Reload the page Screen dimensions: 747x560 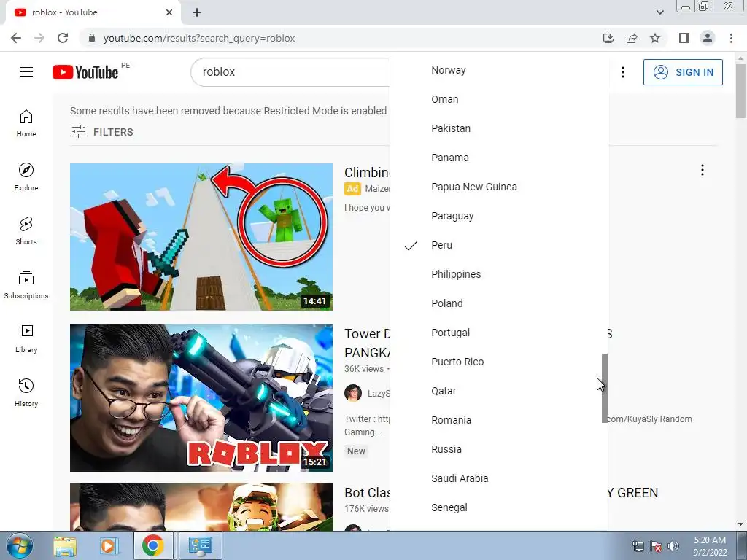[63, 38]
